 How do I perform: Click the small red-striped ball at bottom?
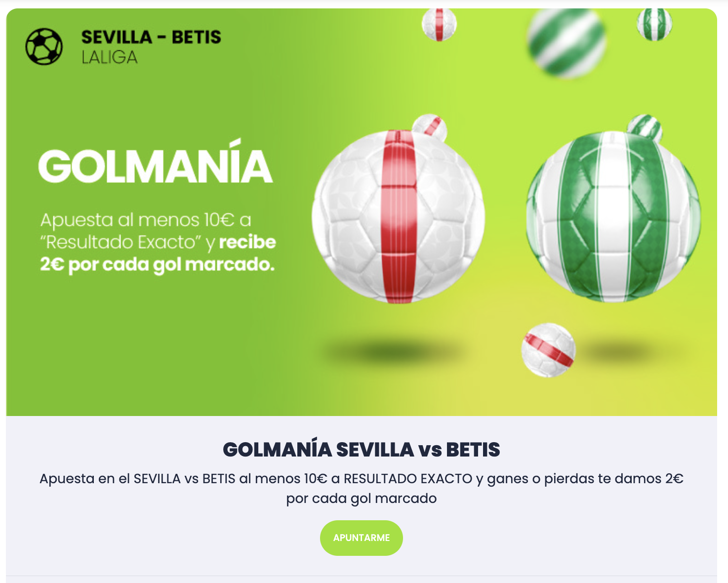click(548, 350)
